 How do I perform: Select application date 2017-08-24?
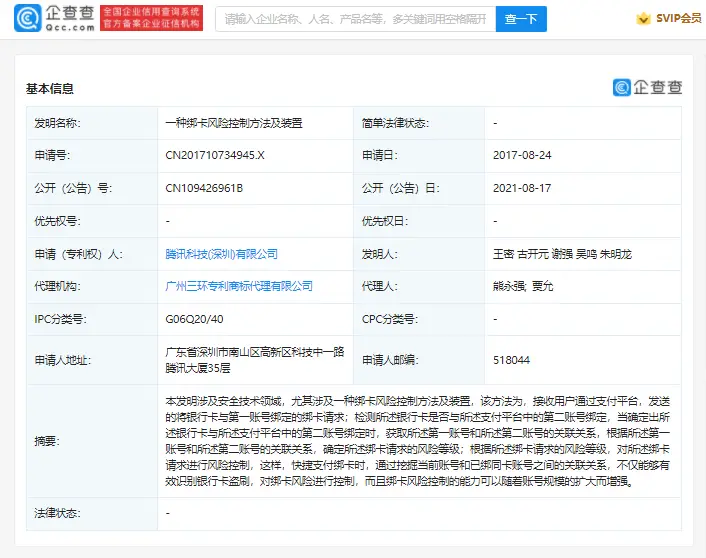[x=522, y=155]
